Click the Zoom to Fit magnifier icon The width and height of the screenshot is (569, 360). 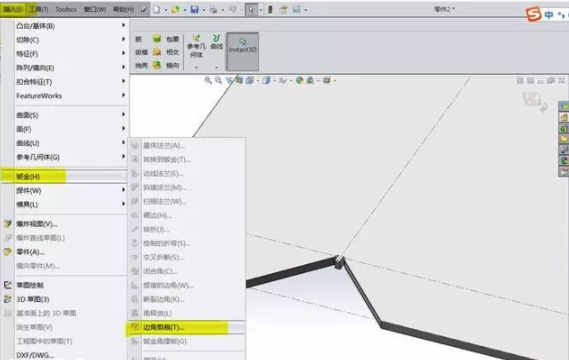(x=208, y=80)
